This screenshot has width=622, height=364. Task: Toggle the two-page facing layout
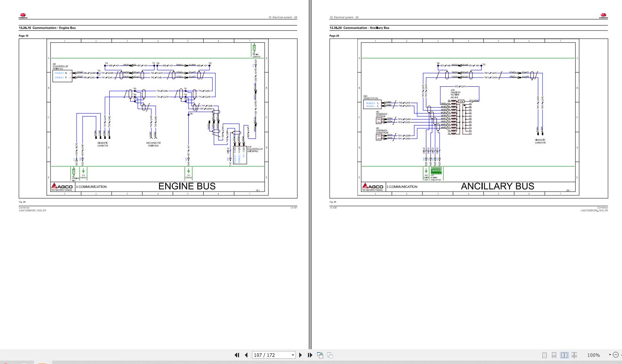(x=564, y=355)
